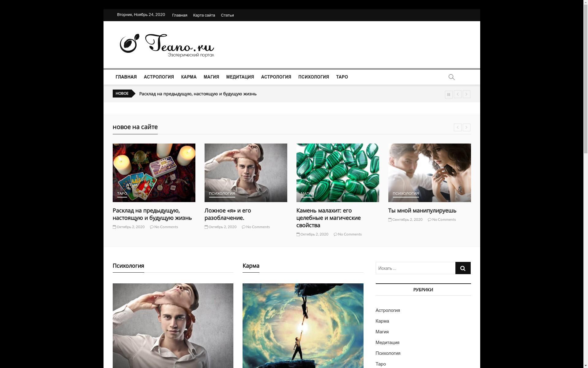Select 'АСТРОЛОГИЯ' menu item before ПСИХОЛОГИЯ

point(276,77)
